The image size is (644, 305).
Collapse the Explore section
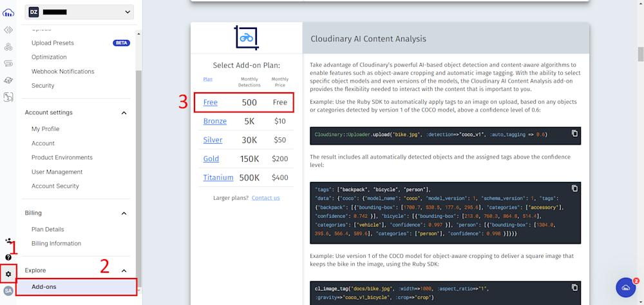pos(124,270)
